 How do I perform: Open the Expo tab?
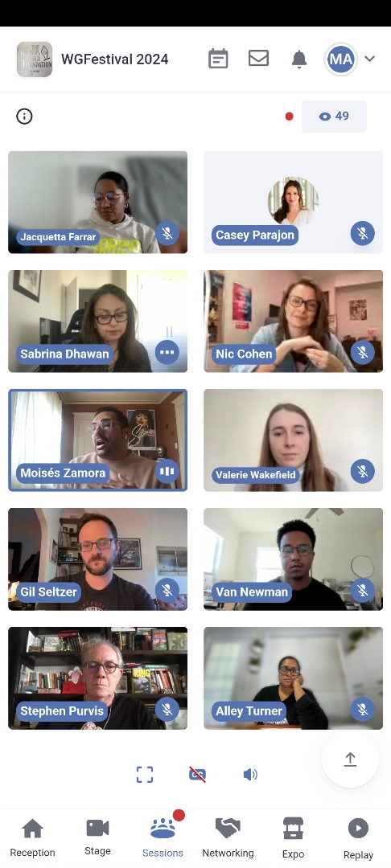coord(293,838)
